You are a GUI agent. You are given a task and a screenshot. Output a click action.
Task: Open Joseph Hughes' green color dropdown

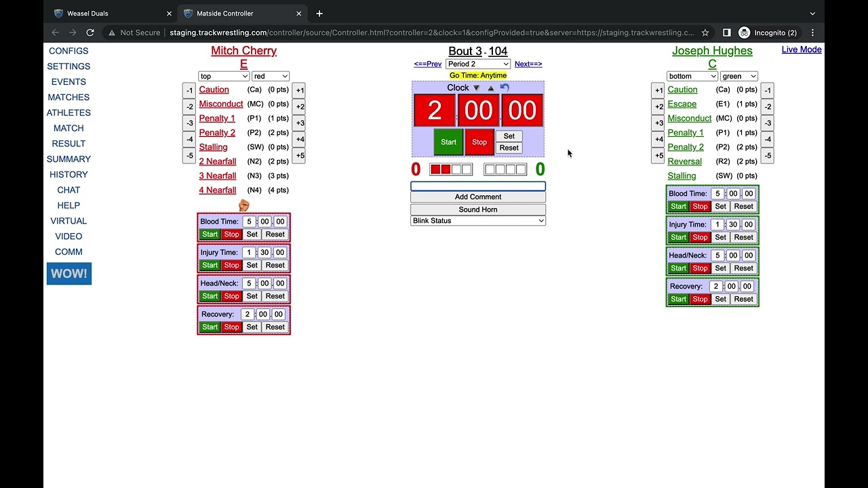click(x=739, y=77)
